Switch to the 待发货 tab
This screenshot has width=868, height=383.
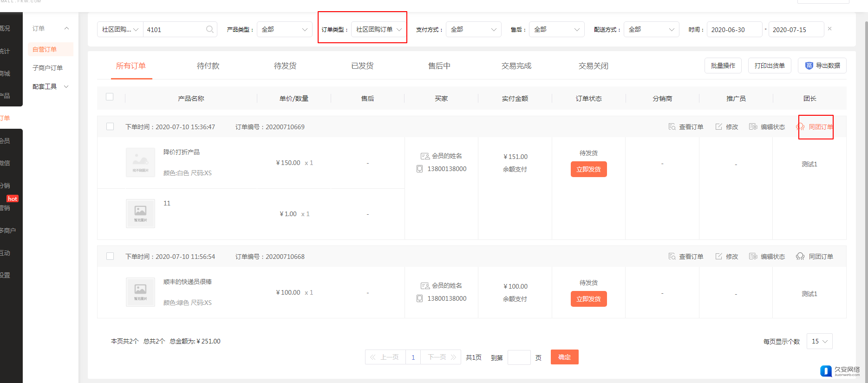tap(285, 66)
